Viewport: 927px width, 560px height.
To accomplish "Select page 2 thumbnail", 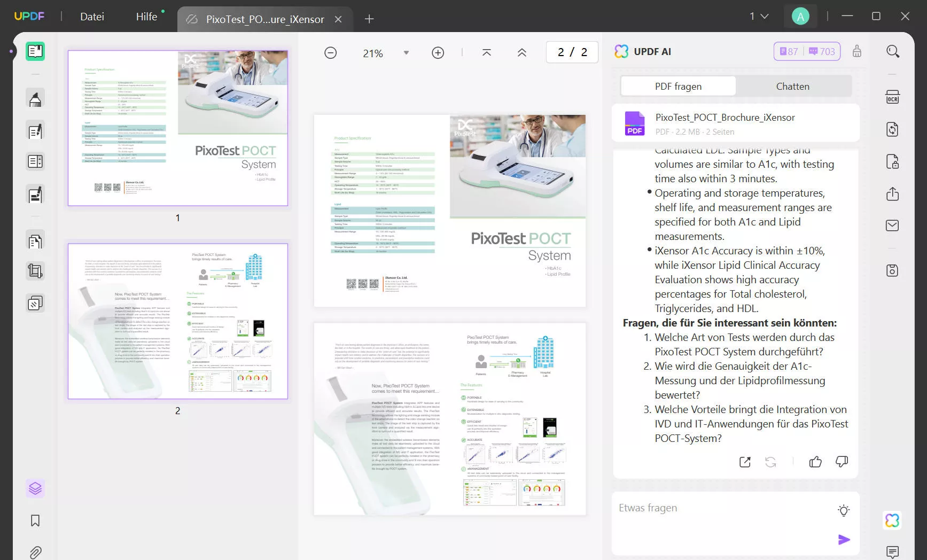I will tap(178, 321).
